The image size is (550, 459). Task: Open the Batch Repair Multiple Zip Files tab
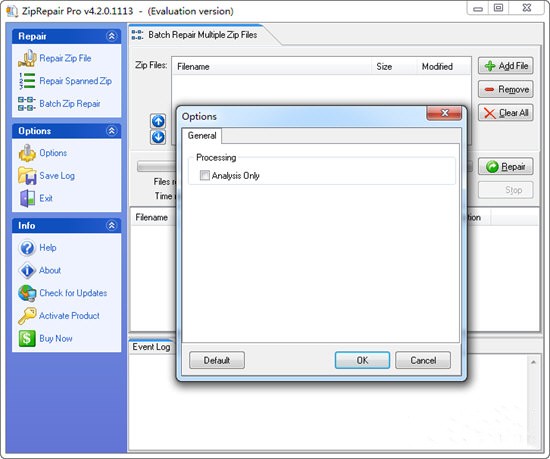pyautogui.click(x=202, y=35)
